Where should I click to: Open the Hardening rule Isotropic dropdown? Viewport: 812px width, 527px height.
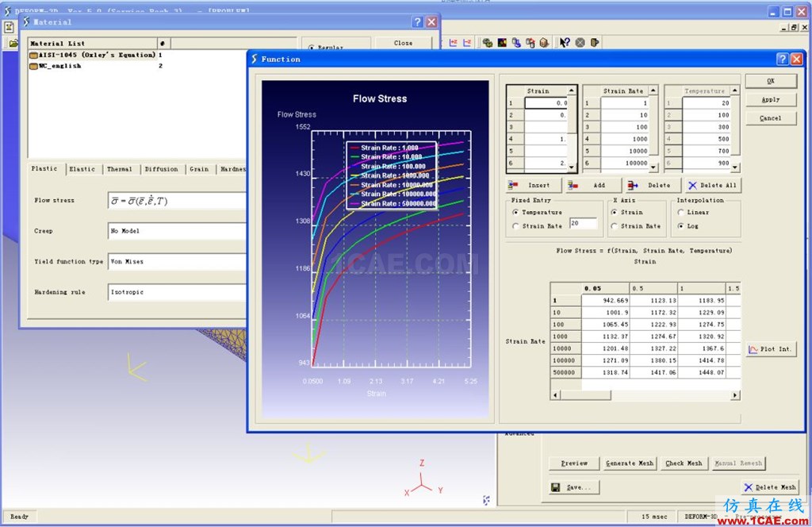177,292
